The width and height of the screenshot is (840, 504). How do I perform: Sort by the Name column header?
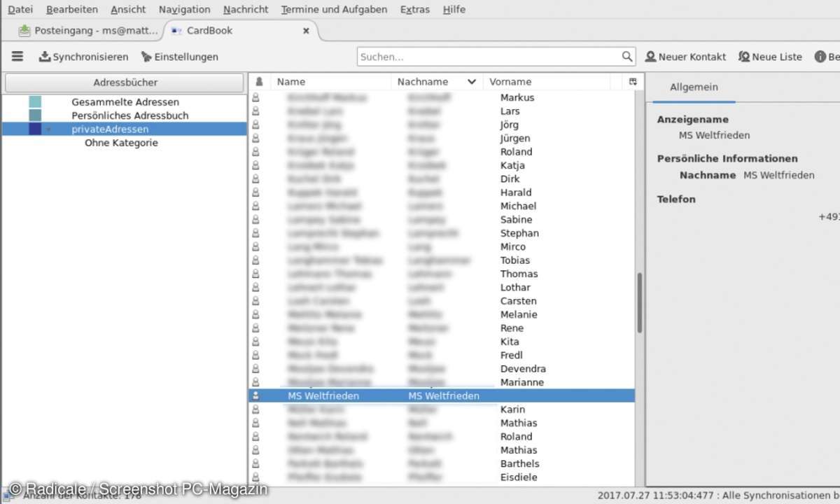pyautogui.click(x=330, y=82)
